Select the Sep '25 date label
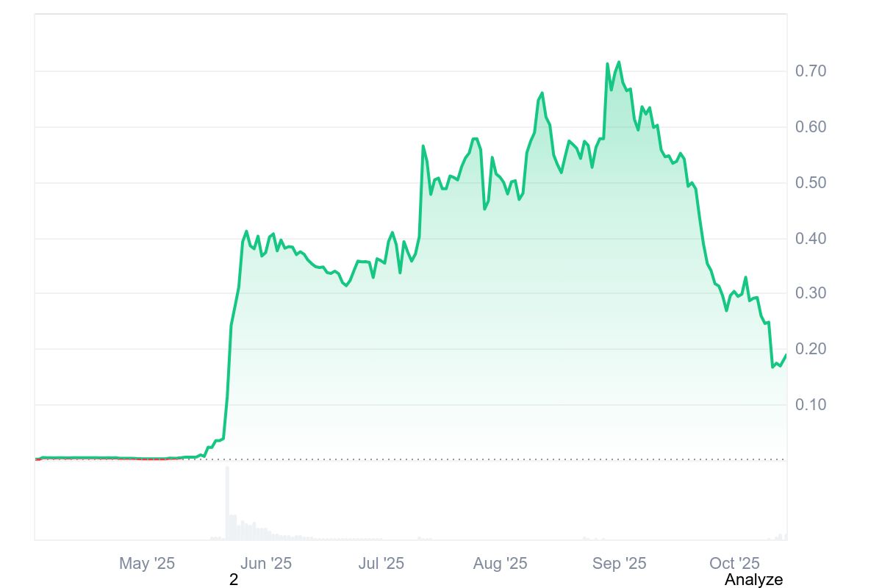This screenshot has width=882, height=588. tap(619, 564)
